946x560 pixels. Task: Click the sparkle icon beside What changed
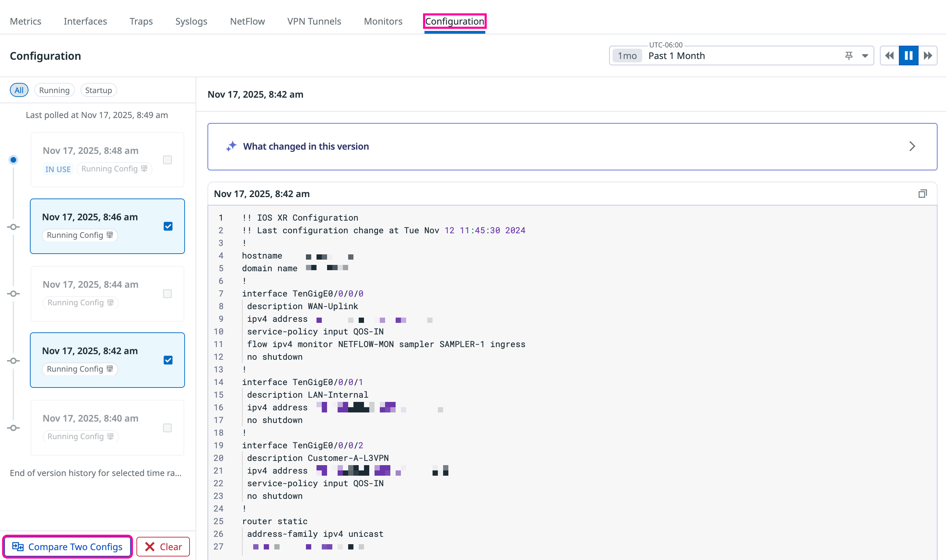coord(231,146)
